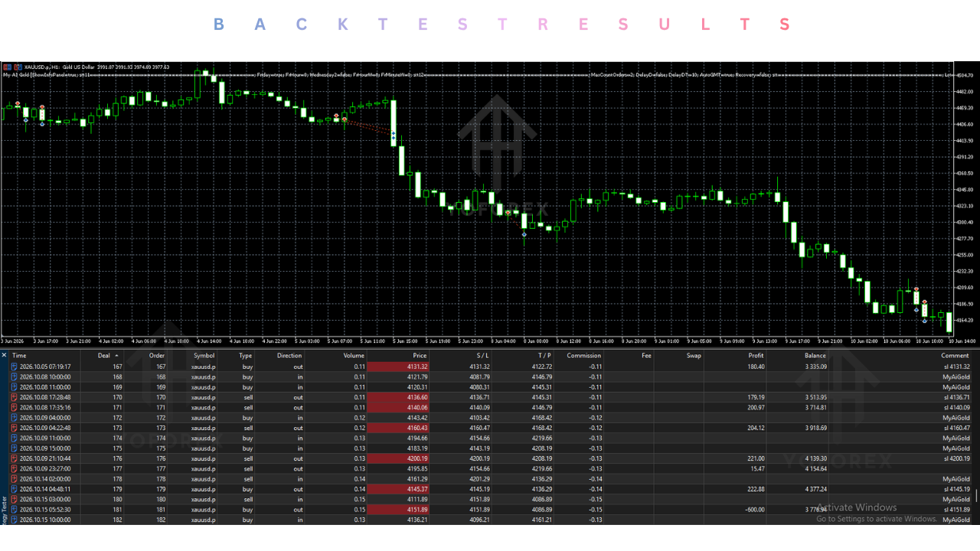
Task: Click the buy deal icon for deal 182
Action: point(14,520)
